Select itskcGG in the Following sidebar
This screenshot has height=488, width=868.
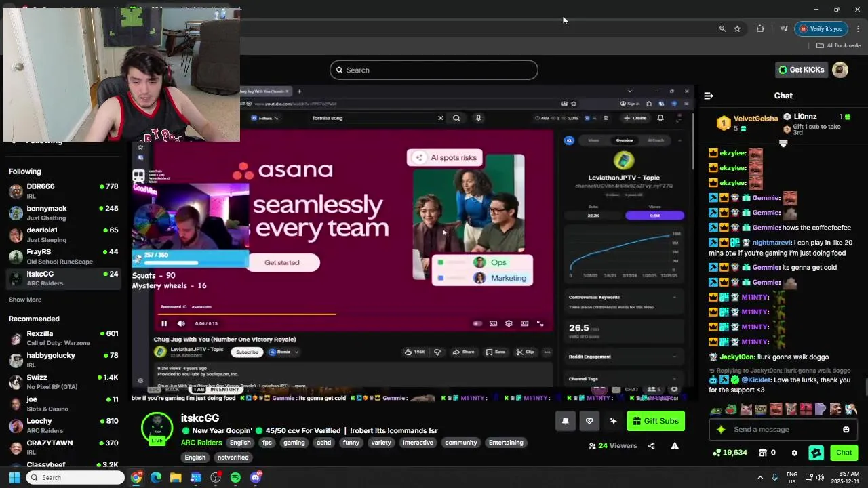point(64,279)
